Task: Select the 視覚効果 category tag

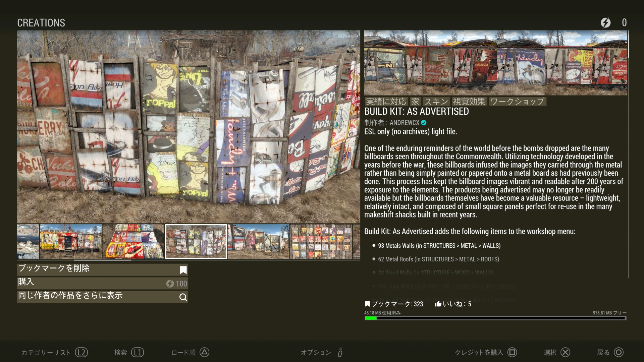Action: [469, 102]
